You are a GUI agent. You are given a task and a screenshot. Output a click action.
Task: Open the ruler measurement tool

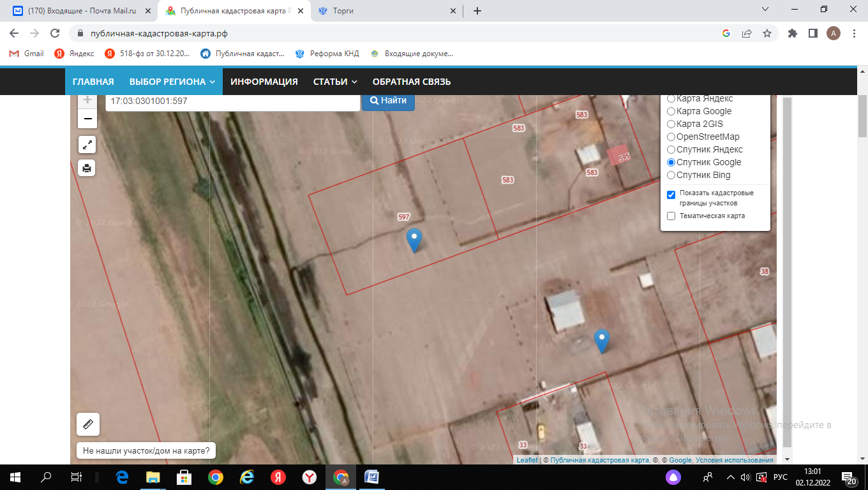(x=88, y=424)
